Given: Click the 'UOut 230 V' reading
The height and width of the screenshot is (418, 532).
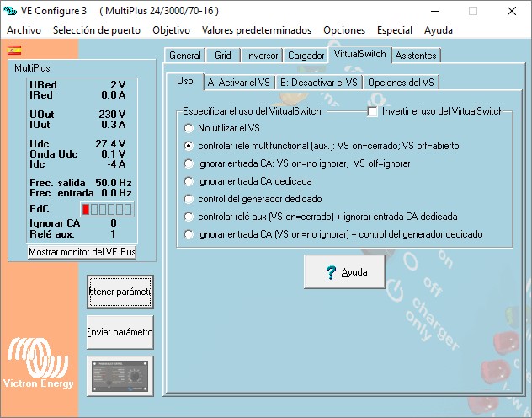Looking at the screenshot, I should tap(77, 115).
